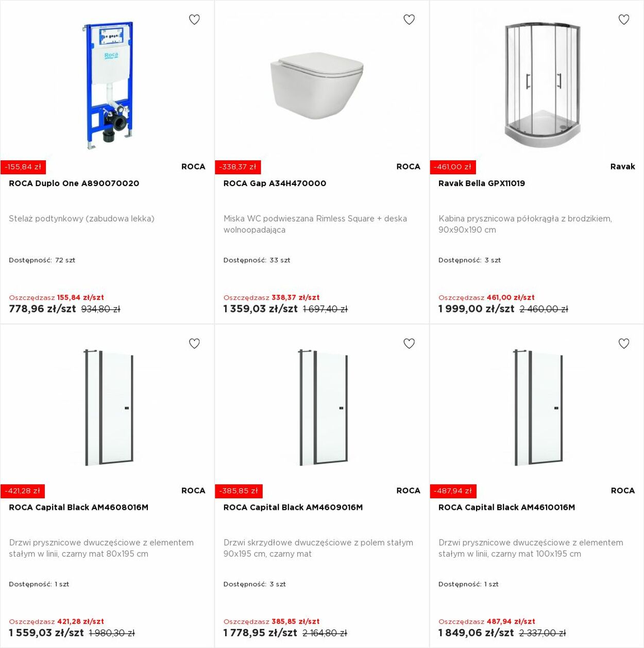
Task: Open ROCA Duplo One A890070020 product title
Action: click(x=74, y=184)
